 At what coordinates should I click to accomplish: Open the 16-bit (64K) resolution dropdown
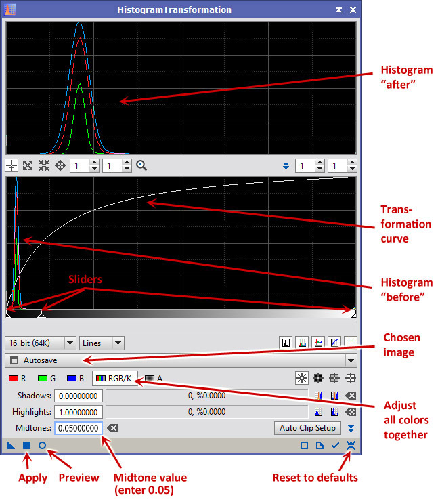[41, 343]
